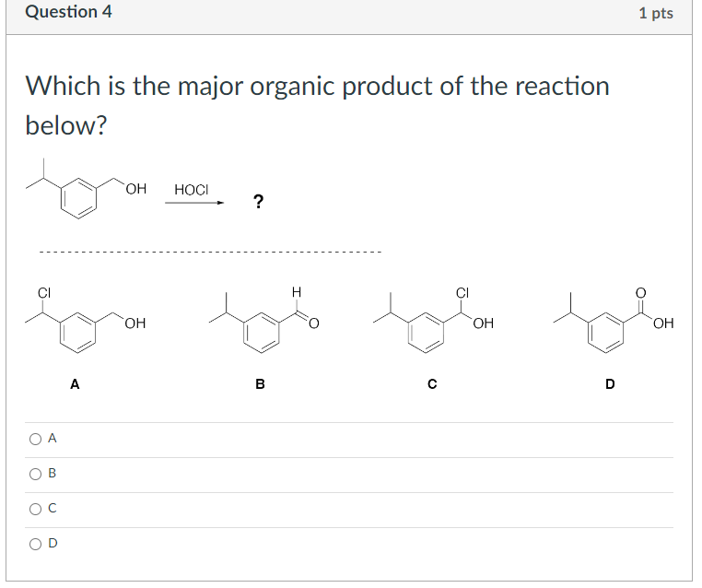The height and width of the screenshot is (588, 702).
Task: Click the answer label B text
Action: point(52,473)
